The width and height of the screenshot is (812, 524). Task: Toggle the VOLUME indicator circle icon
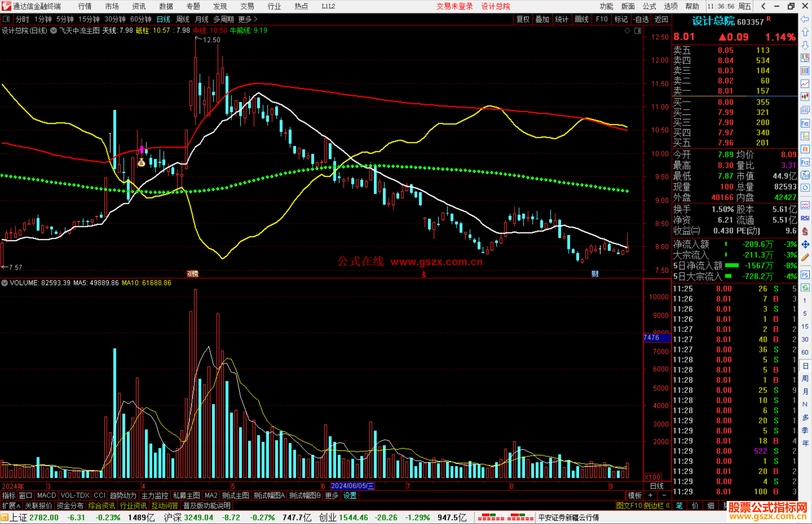[5, 283]
